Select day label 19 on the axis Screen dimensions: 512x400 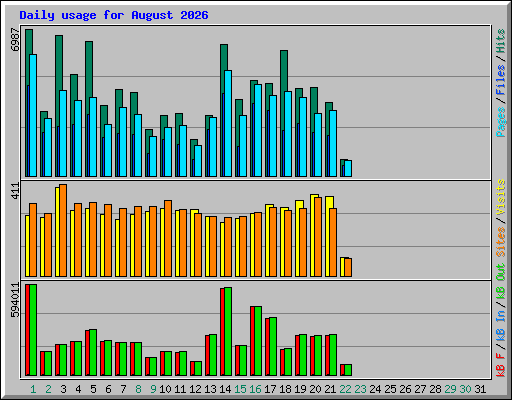[300, 389]
